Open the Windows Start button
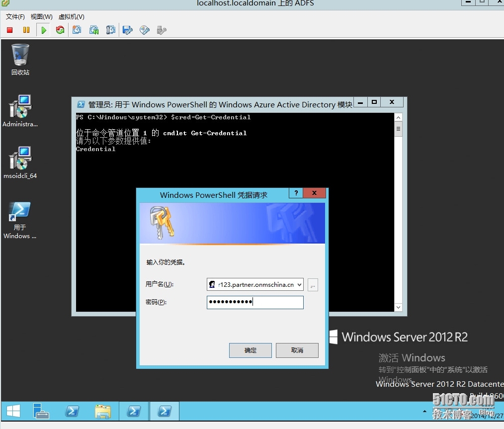 pyautogui.click(x=13, y=411)
